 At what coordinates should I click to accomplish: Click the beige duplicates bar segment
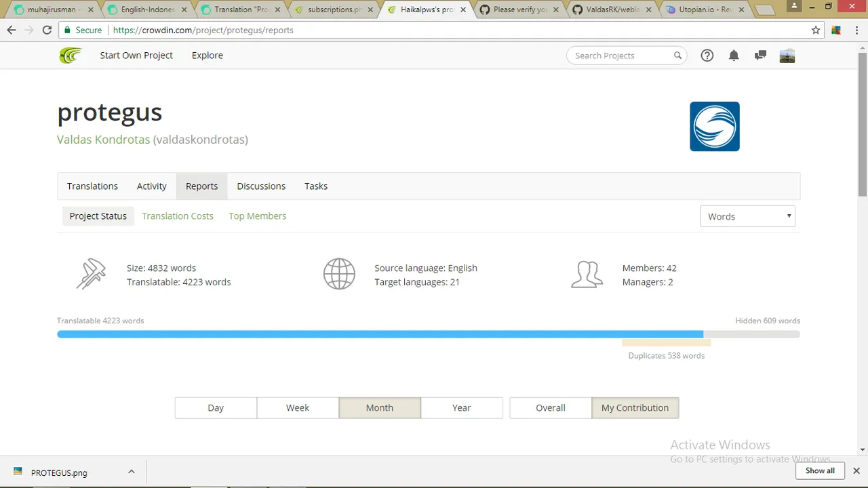click(667, 343)
